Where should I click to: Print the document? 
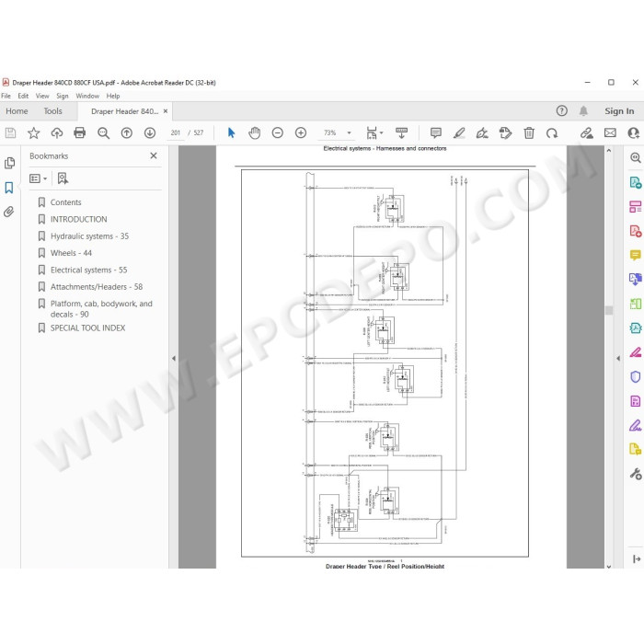(x=80, y=132)
